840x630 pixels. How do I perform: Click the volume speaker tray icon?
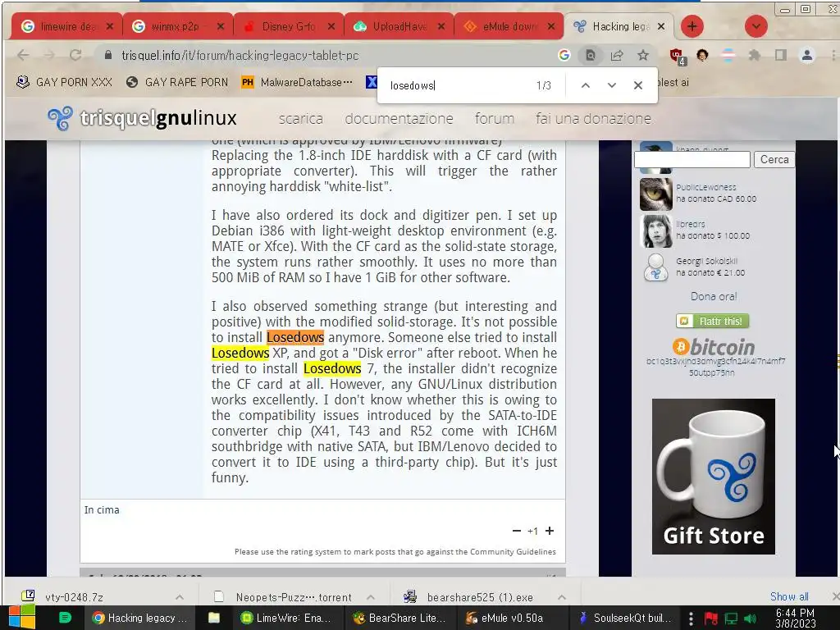(x=750, y=619)
